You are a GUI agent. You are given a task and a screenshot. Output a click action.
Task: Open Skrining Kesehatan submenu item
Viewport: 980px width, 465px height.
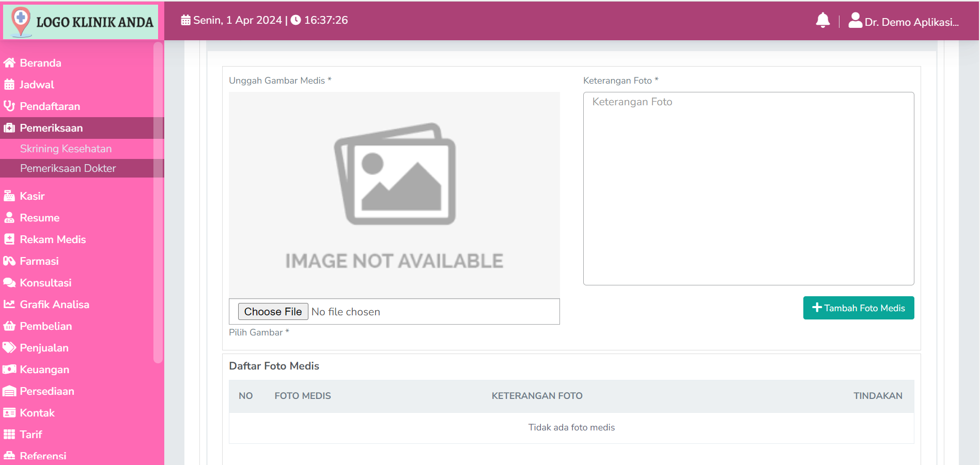(66, 149)
